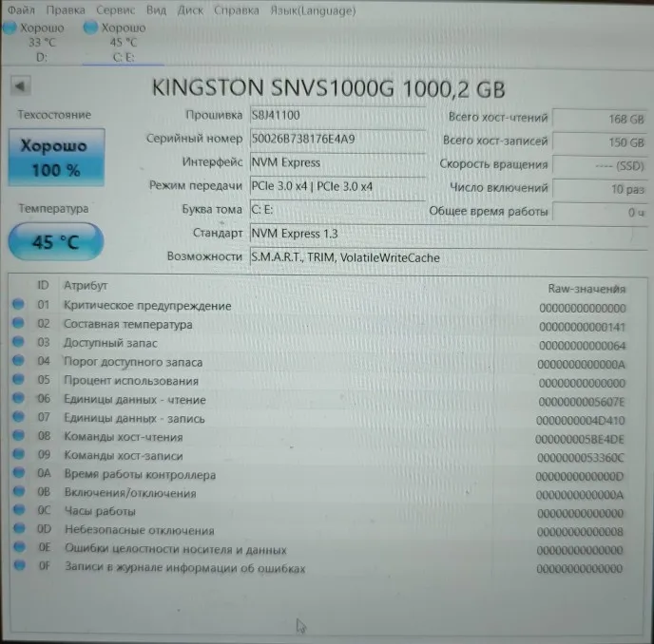Click the health status dot above C: E:
Screen dimensions: 654x644
[90, 28]
